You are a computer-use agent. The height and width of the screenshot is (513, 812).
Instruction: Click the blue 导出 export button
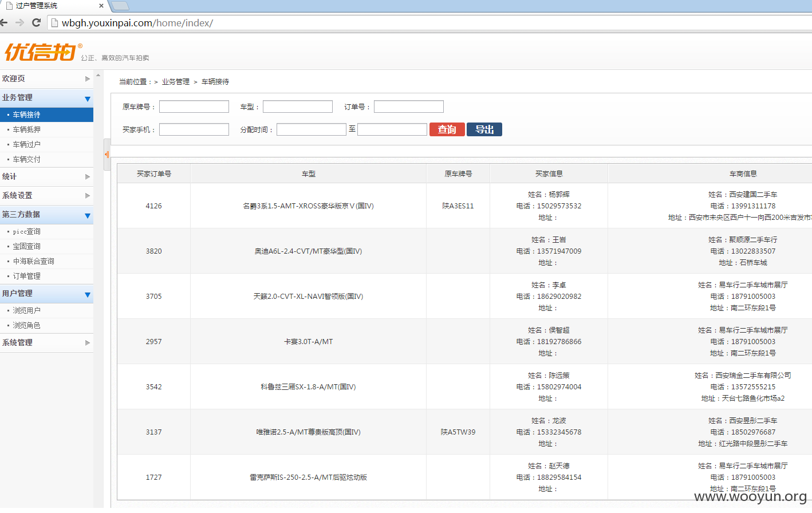pos(484,129)
